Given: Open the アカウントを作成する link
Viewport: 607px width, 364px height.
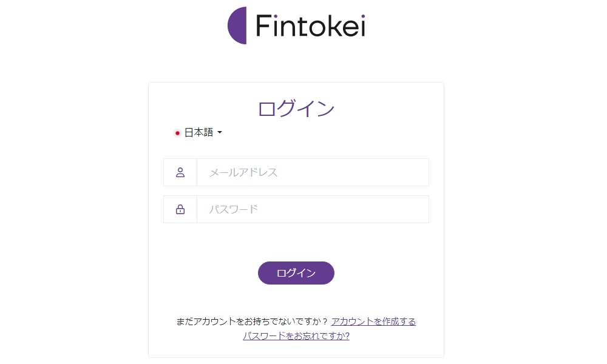Looking at the screenshot, I should (x=373, y=322).
